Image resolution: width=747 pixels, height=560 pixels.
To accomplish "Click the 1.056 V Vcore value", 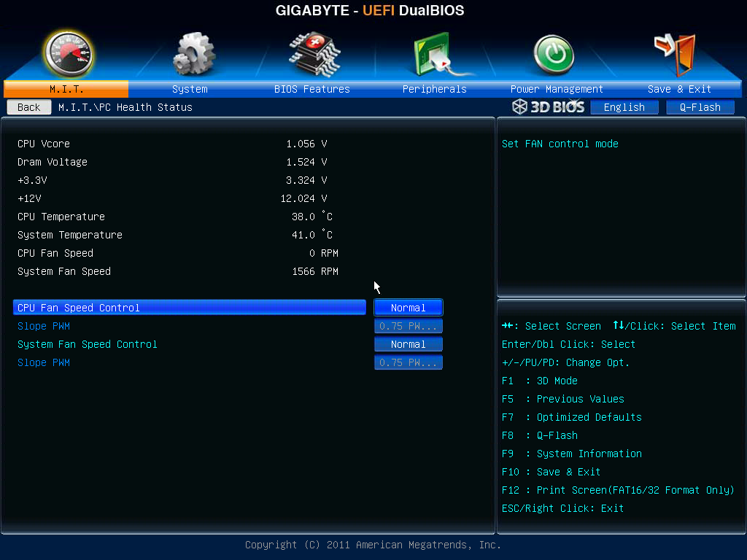I will pos(306,144).
